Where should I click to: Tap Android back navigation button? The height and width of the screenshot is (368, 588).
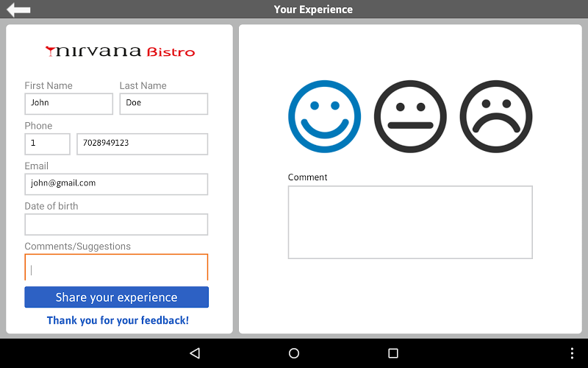[x=195, y=353]
